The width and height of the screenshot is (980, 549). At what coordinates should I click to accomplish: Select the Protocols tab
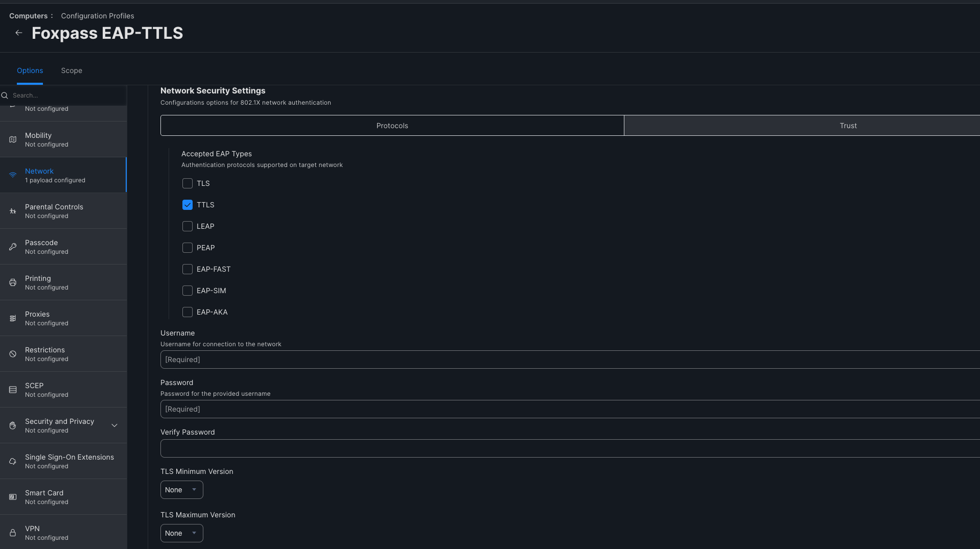coord(392,126)
